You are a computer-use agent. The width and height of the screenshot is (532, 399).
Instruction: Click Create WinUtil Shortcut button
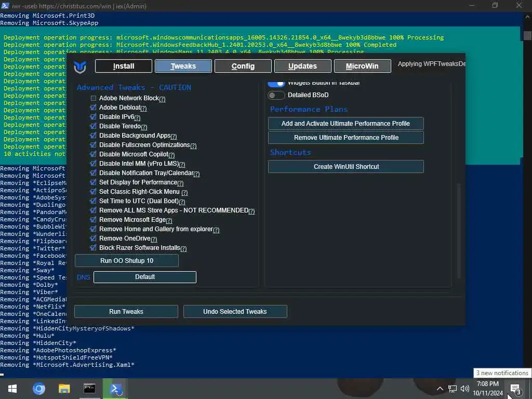tap(345, 167)
